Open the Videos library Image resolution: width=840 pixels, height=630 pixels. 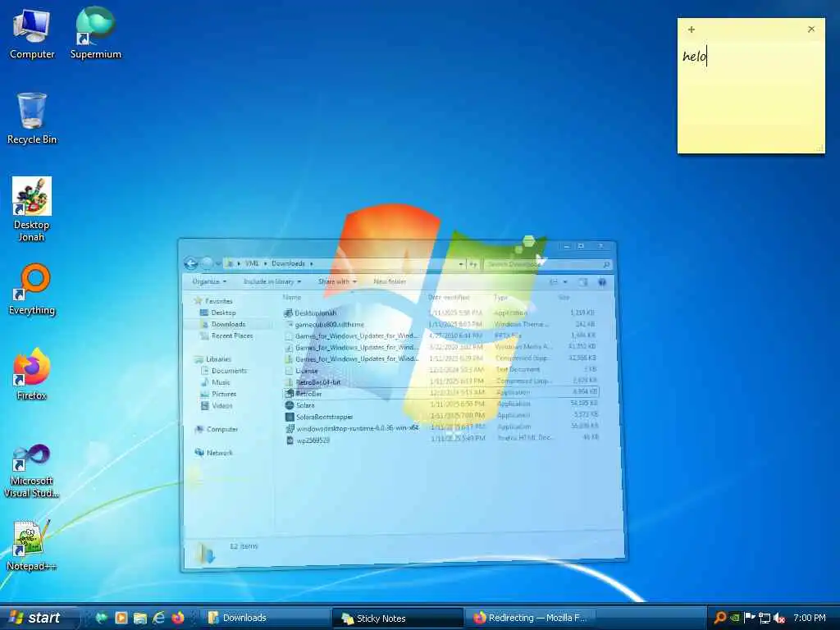(217, 405)
